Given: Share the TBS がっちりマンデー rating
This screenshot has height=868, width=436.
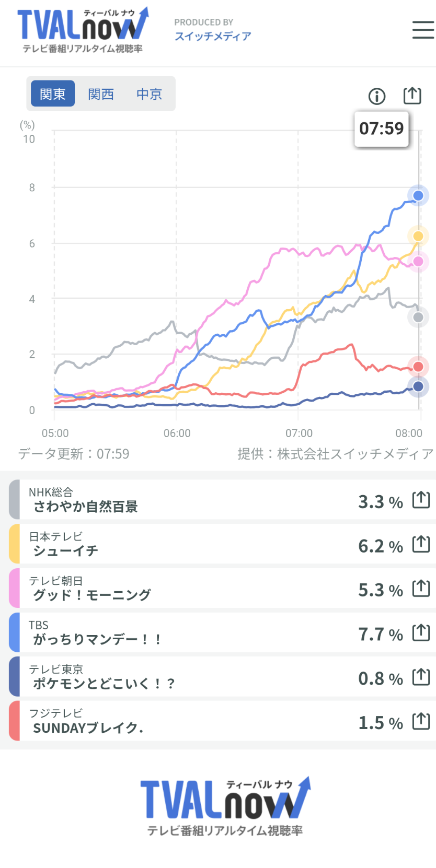Looking at the screenshot, I should [x=421, y=633].
